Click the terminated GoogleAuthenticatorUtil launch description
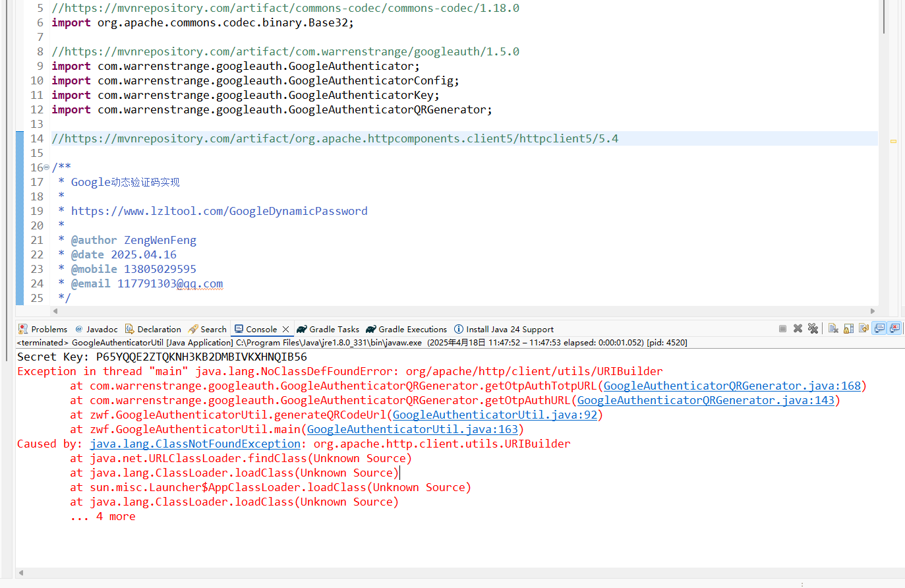The height and width of the screenshot is (588, 905). [352, 342]
